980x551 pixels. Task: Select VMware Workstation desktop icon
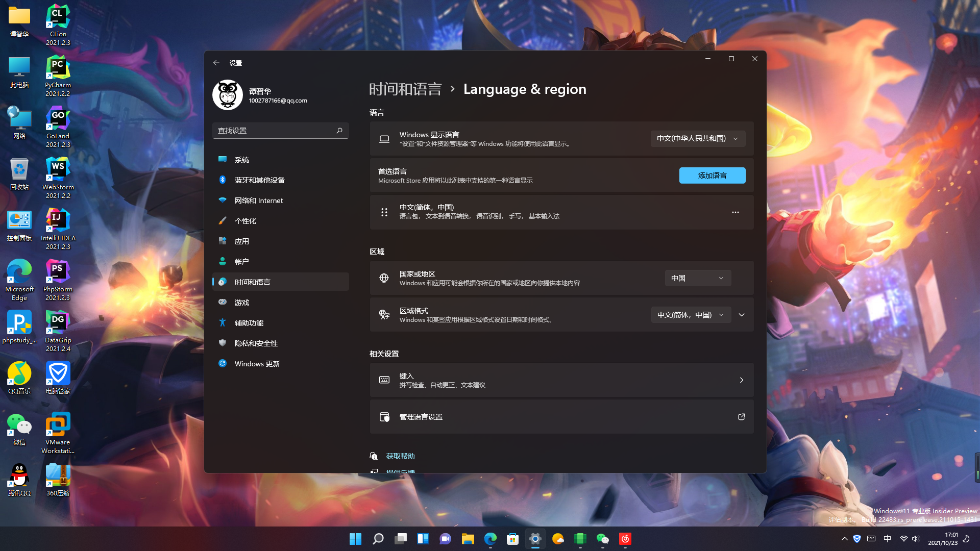[x=58, y=433]
